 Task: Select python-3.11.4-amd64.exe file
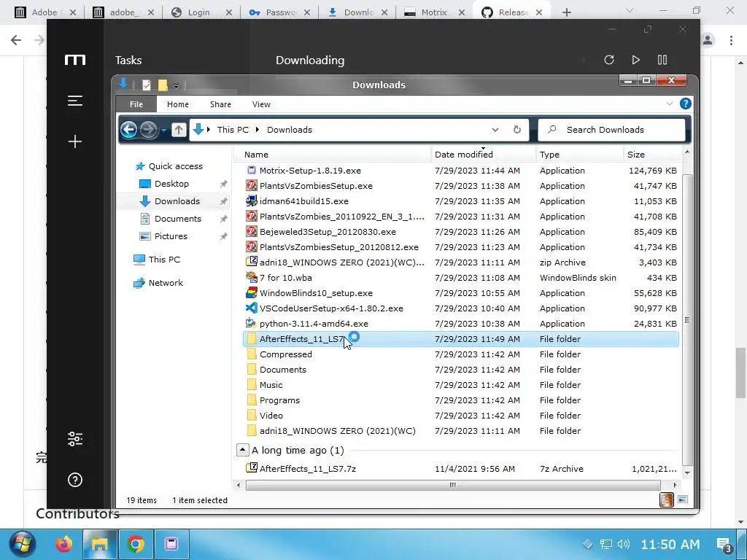coord(461,324)
